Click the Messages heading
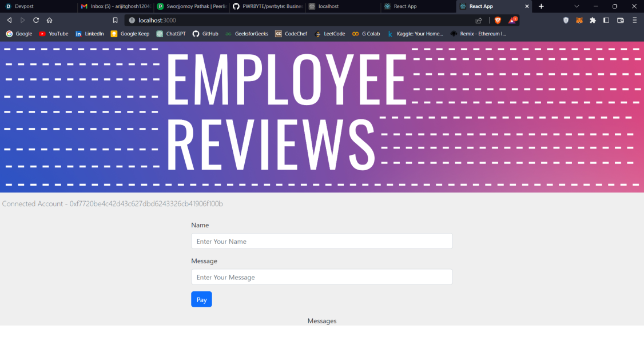The height and width of the screenshot is (361, 644). coord(322,321)
